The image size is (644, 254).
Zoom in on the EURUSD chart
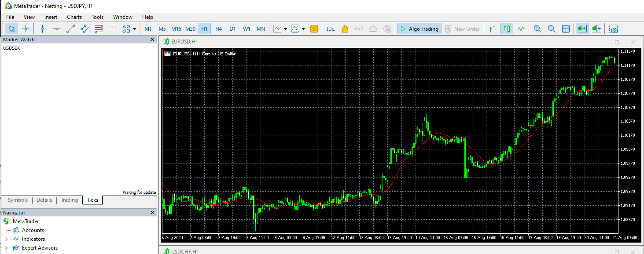(537, 29)
